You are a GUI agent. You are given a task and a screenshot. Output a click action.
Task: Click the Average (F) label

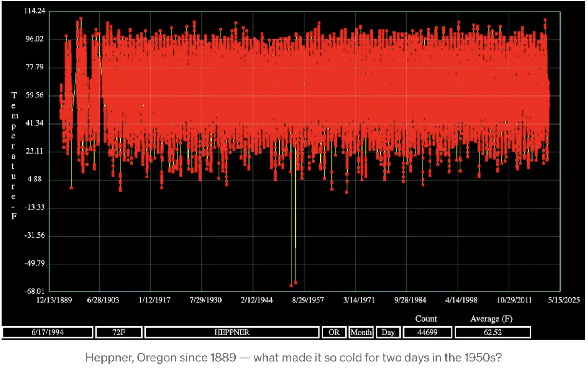tap(491, 318)
